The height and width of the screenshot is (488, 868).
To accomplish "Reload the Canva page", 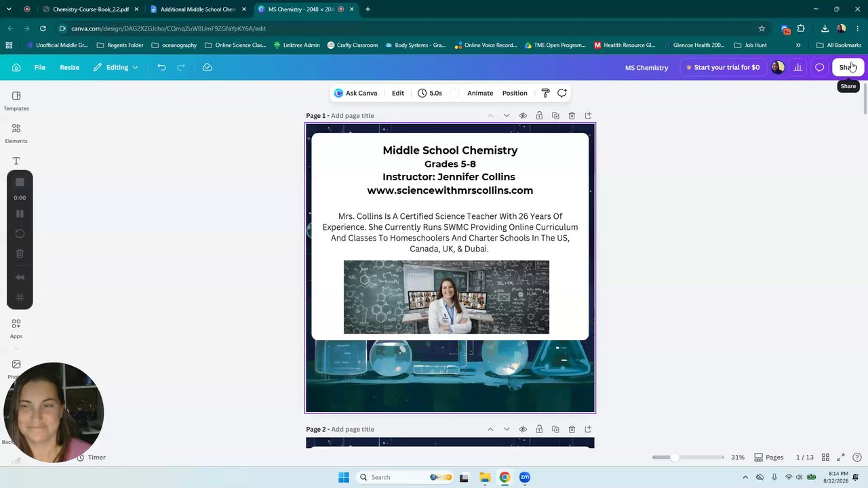I will [x=43, y=28].
